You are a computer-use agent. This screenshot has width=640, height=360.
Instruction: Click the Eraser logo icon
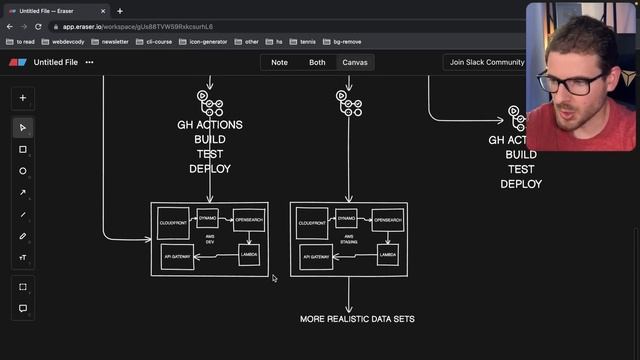click(18, 62)
